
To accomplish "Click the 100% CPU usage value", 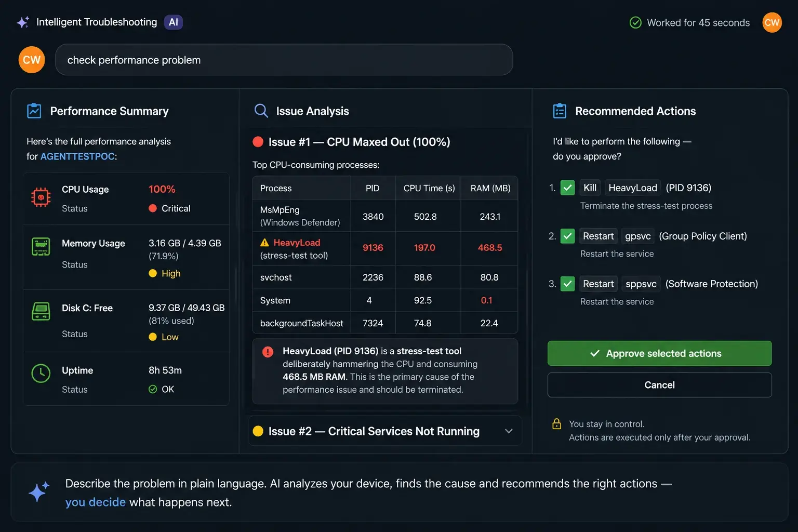I will [162, 189].
